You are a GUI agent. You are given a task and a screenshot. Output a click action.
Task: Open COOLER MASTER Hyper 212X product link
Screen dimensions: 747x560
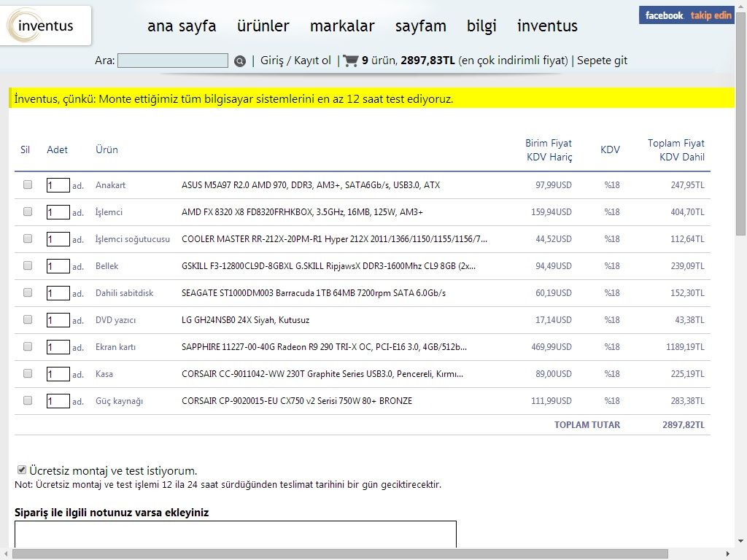(x=334, y=239)
